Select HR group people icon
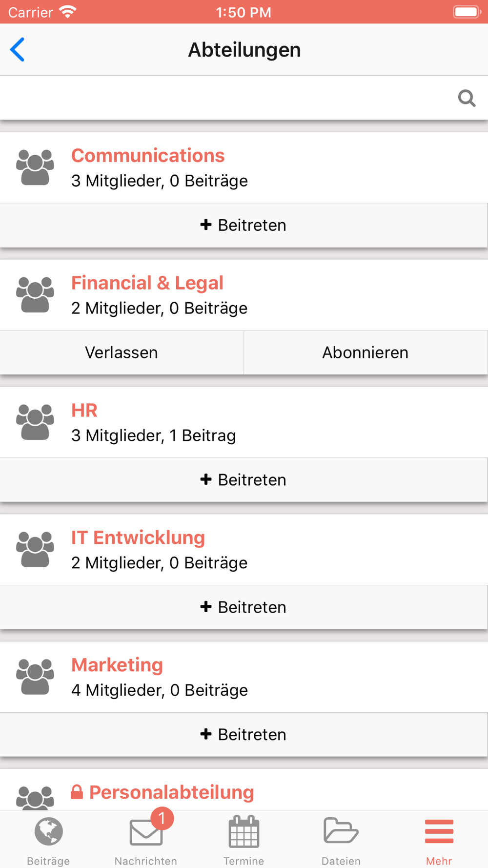 (x=35, y=422)
